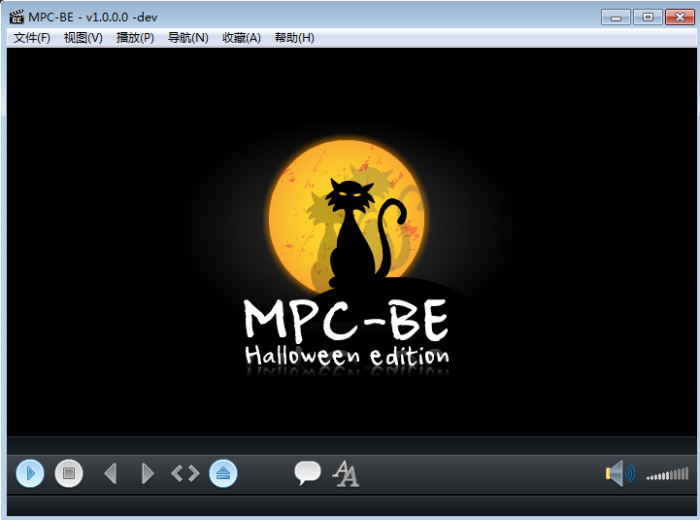
Task: Open the 文件(F) menu
Action: [x=32, y=38]
